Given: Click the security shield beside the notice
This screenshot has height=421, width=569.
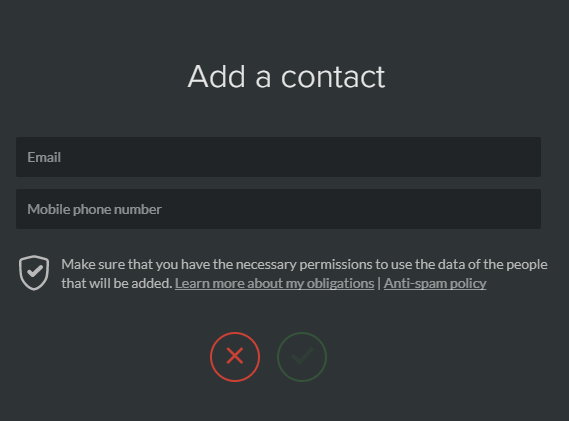Looking at the screenshot, I should pos(34,273).
